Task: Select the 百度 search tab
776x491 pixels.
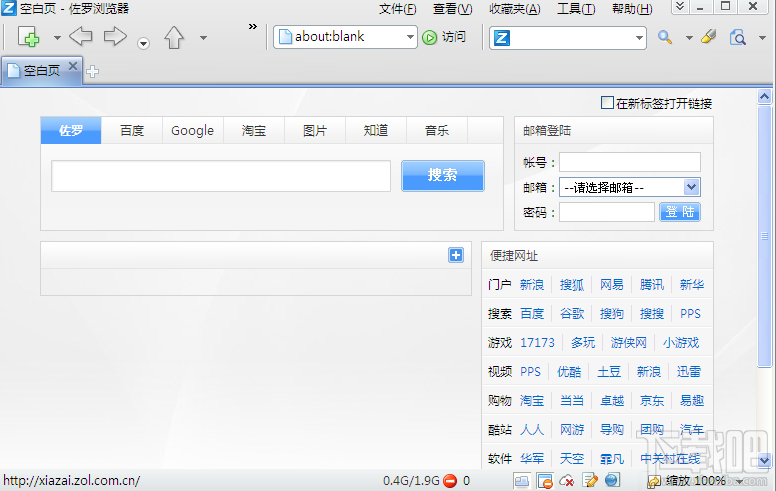Action: (x=132, y=131)
